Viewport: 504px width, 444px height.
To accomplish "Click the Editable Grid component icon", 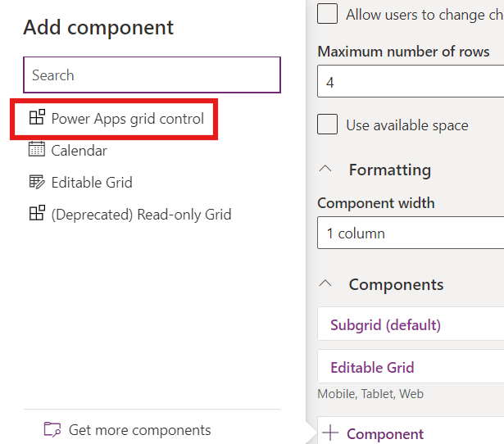I will tap(36, 182).
